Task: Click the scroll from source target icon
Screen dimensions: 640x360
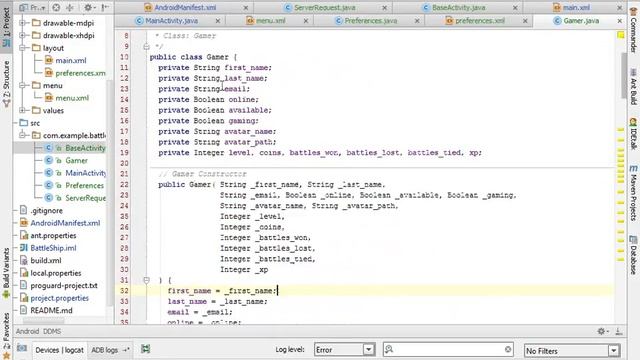Action: (x=56, y=7)
